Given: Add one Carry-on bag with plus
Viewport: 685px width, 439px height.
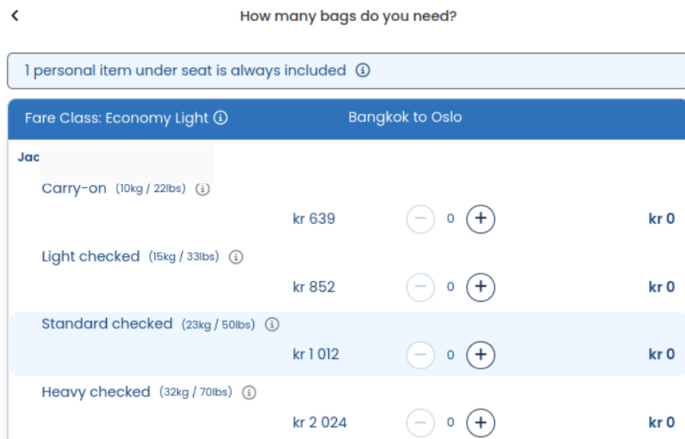Looking at the screenshot, I should pyautogui.click(x=481, y=218).
